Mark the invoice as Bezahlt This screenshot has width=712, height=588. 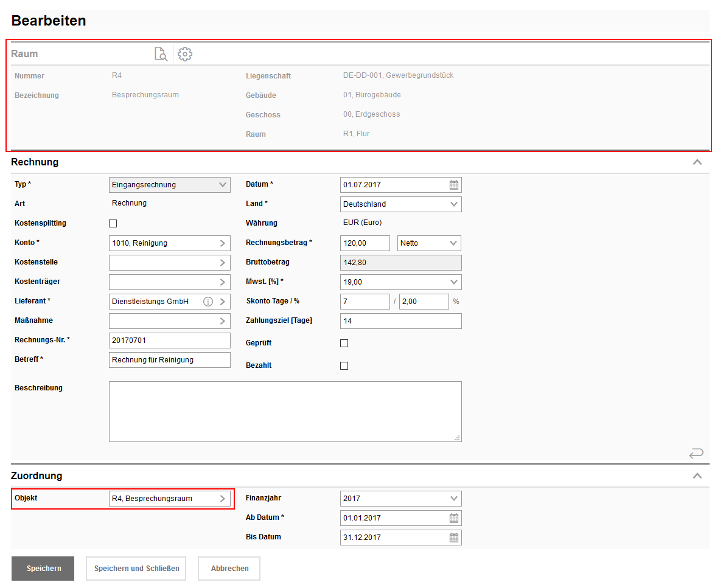coord(344,366)
